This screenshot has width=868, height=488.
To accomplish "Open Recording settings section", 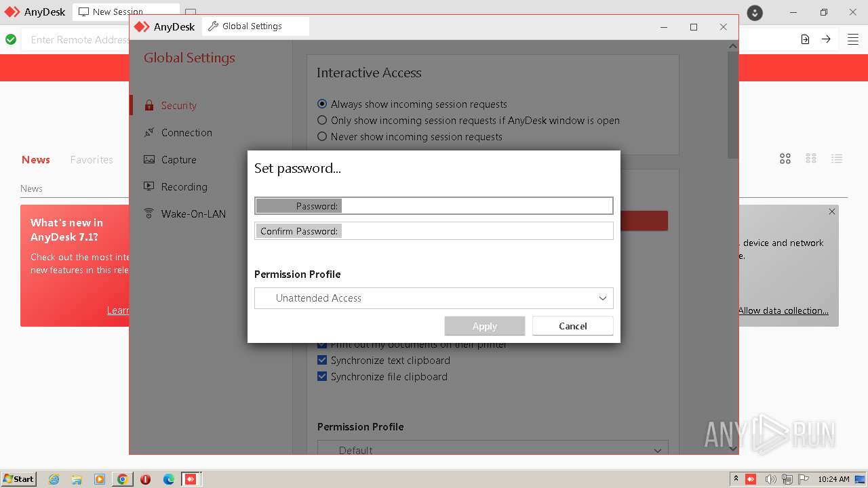I will 184,187.
